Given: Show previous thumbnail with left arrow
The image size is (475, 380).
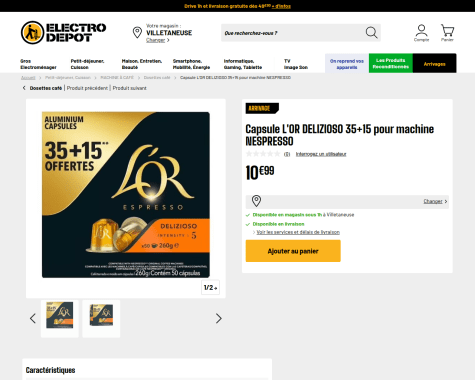Looking at the screenshot, I should pos(33,318).
